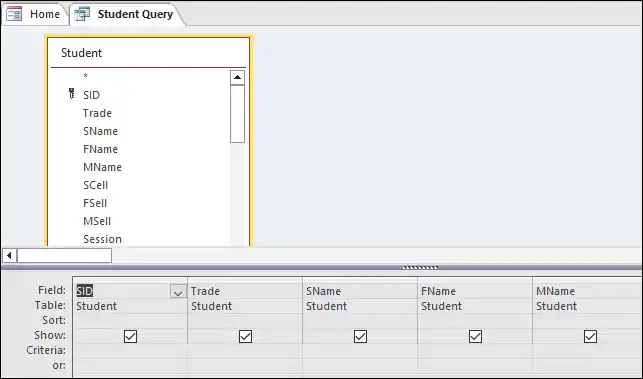Click the Criteria cell for FName column
This screenshot has width=643, height=379.
tap(475, 351)
